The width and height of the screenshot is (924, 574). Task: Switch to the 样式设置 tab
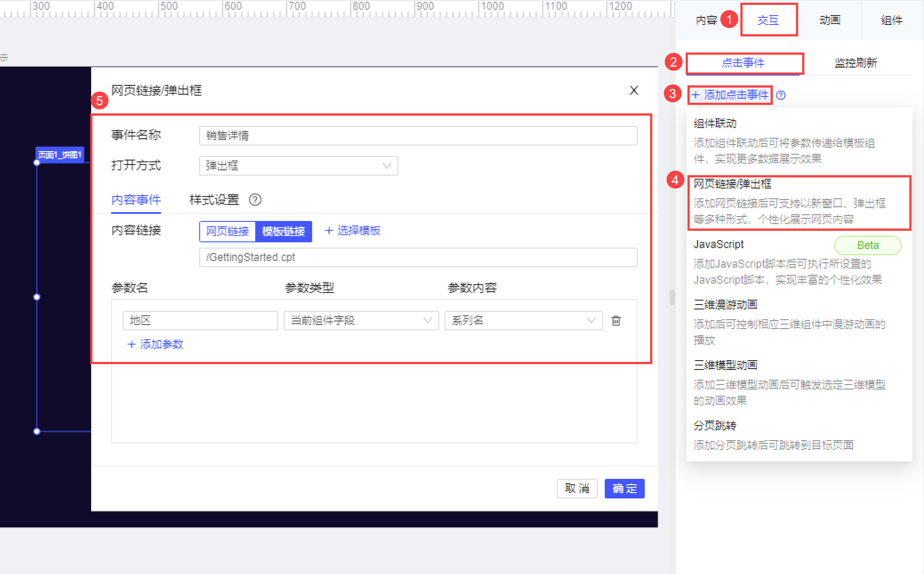click(214, 200)
